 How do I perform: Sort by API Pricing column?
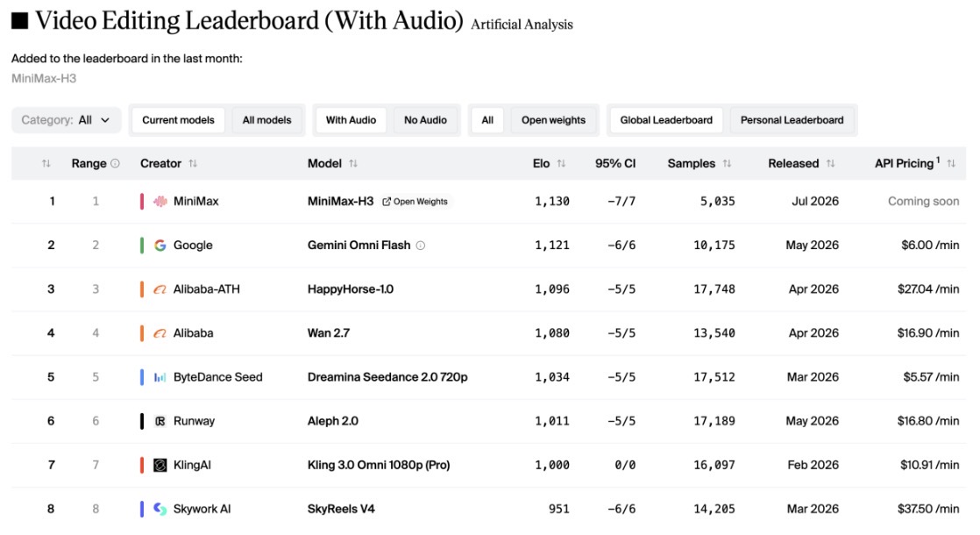(x=951, y=163)
